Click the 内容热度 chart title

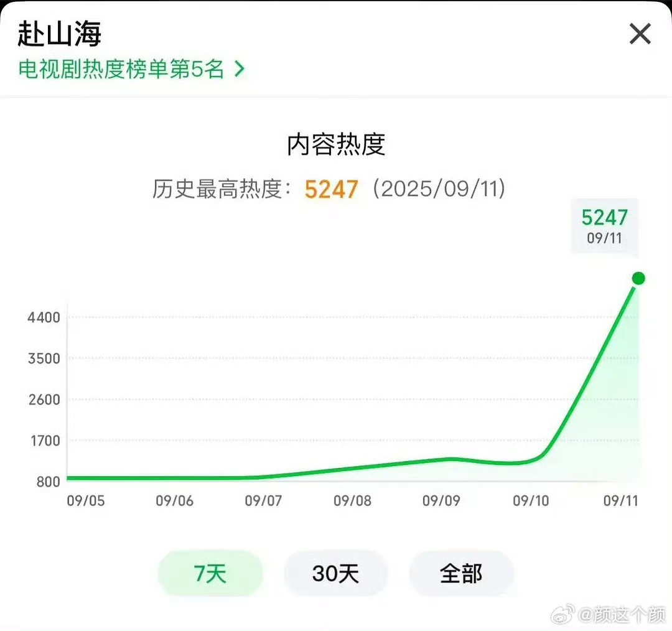tap(336, 144)
